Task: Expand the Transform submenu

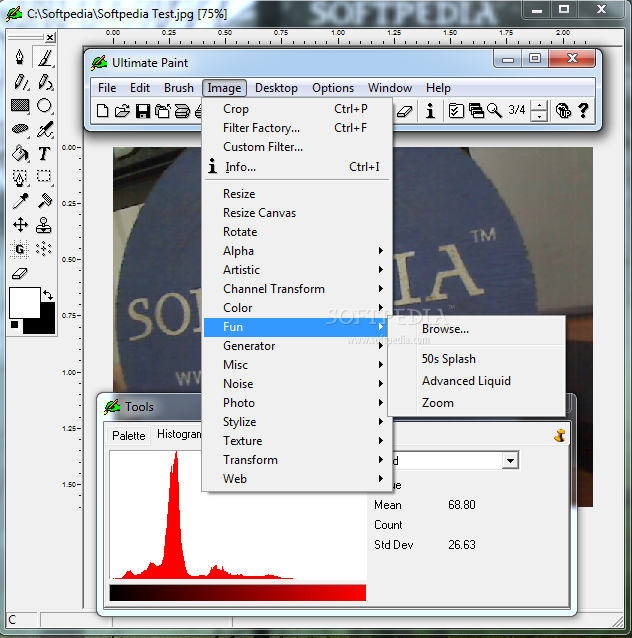Action: pyautogui.click(x=297, y=460)
